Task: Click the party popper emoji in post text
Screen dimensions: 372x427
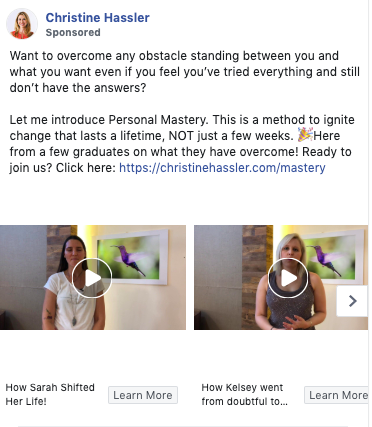Action: coord(305,135)
